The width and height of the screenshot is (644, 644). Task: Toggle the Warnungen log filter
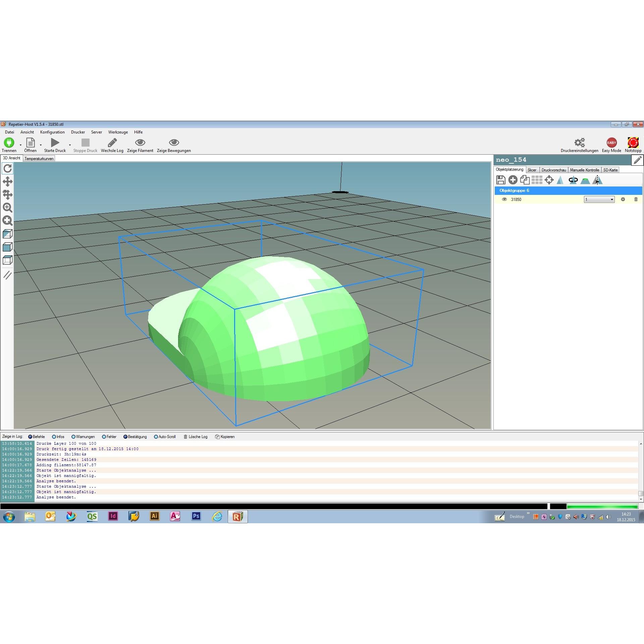83,437
